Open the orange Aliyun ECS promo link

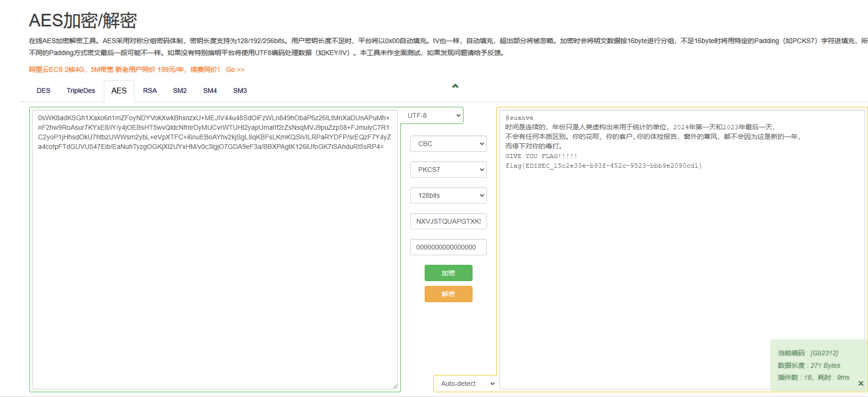point(136,69)
